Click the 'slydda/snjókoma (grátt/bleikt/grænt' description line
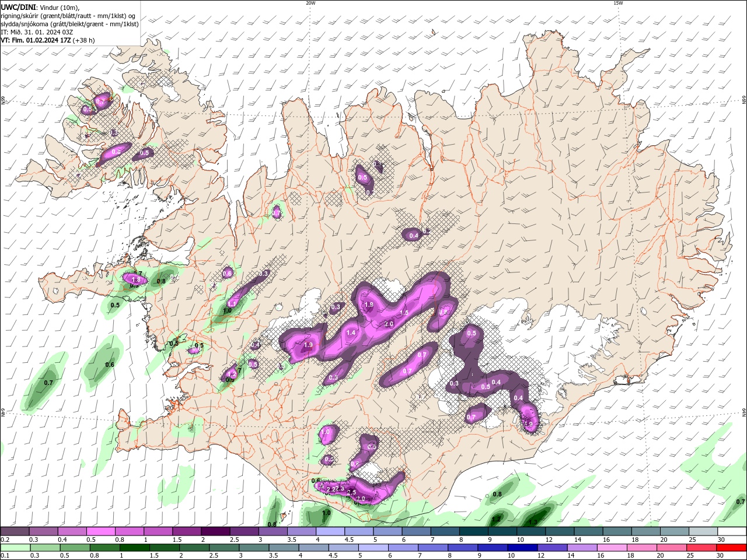This screenshot has height=560, width=747. pos(69,24)
